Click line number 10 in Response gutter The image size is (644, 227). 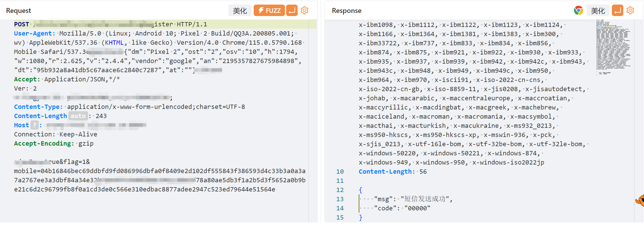point(340,172)
